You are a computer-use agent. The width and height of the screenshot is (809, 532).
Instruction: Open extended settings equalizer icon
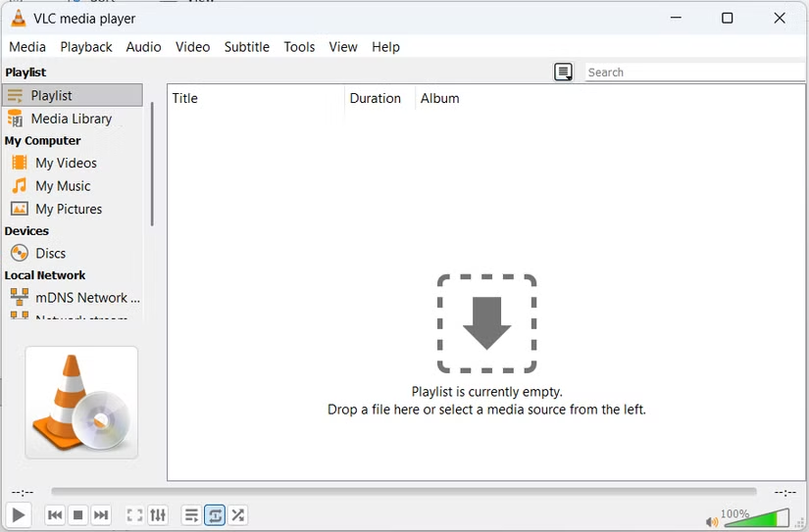click(158, 515)
